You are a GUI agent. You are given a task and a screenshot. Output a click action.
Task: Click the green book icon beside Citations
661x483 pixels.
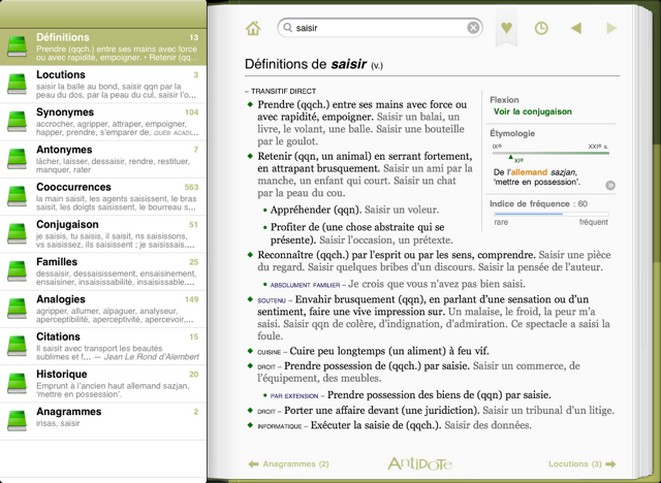tap(17, 347)
